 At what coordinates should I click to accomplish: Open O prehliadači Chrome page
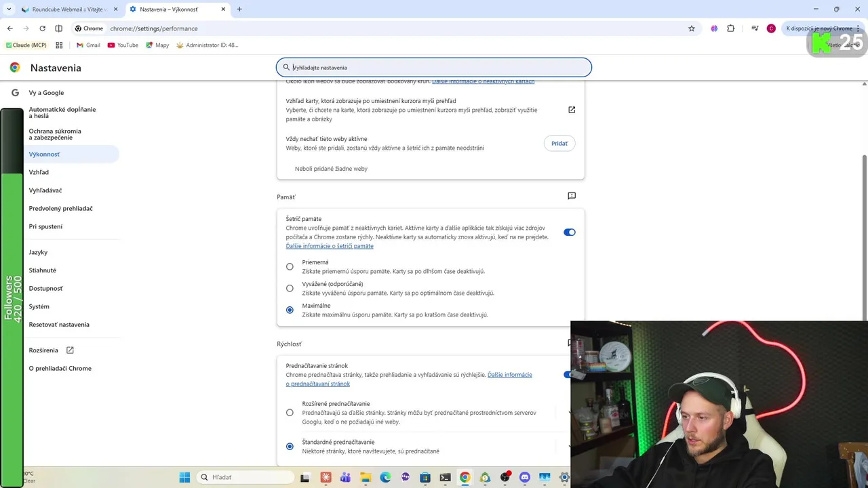point(60,369)
